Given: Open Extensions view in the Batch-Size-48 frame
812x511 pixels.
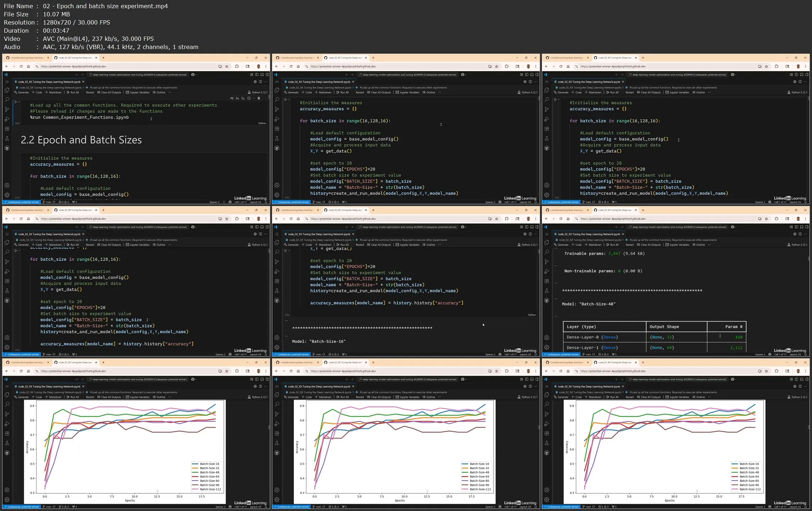Looking at the screenshot, I should [547, 281].
